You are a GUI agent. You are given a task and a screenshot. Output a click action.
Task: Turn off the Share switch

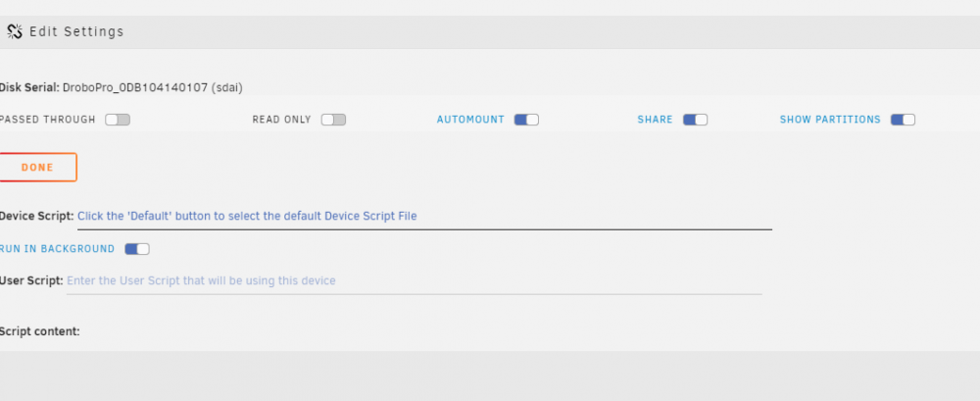point(695,120)
